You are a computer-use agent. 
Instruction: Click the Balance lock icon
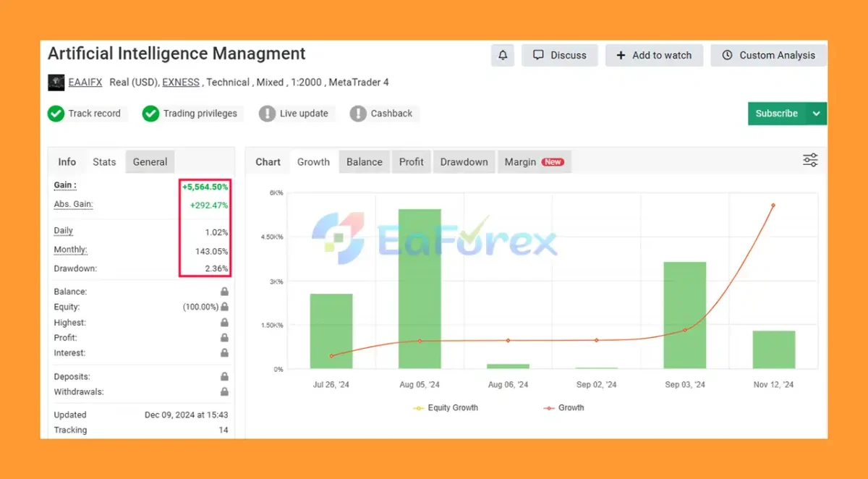coord(224,292)
